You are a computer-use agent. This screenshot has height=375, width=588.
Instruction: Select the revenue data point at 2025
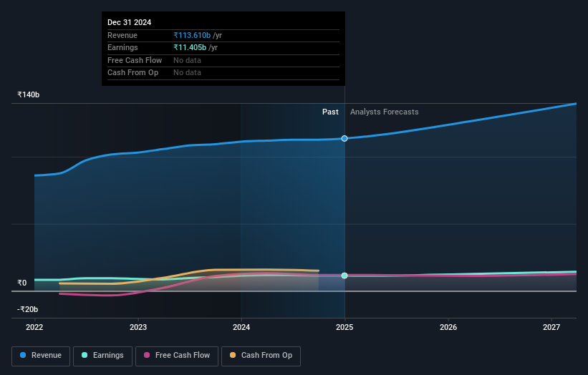pyautogui.click(x=344, y=139)
